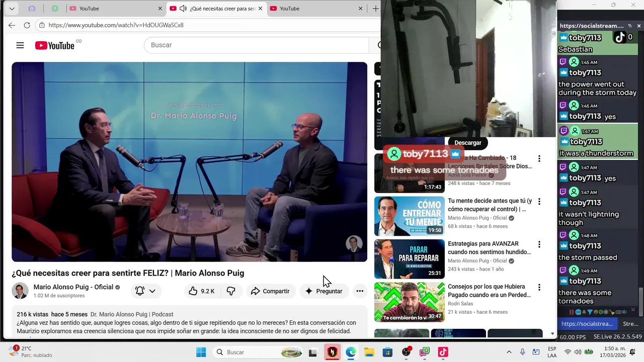Open Mario Alonso Puig channel avatar
Viewport: 644px width, 362px height.
20,291
